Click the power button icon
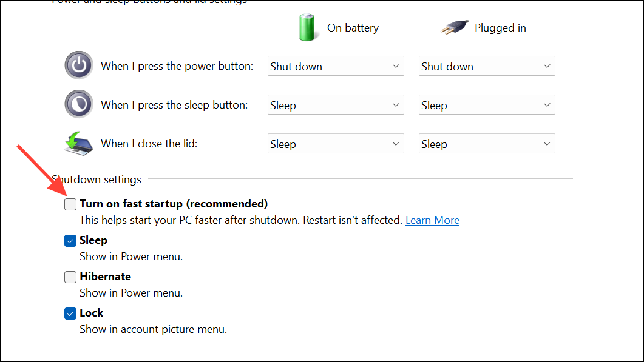Screen dimensions: 644x362 tap(79, 65)
